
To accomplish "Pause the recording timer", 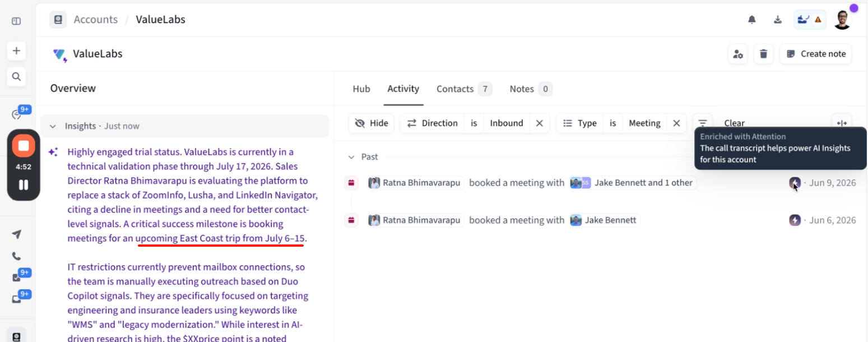I will pos(24,184).
